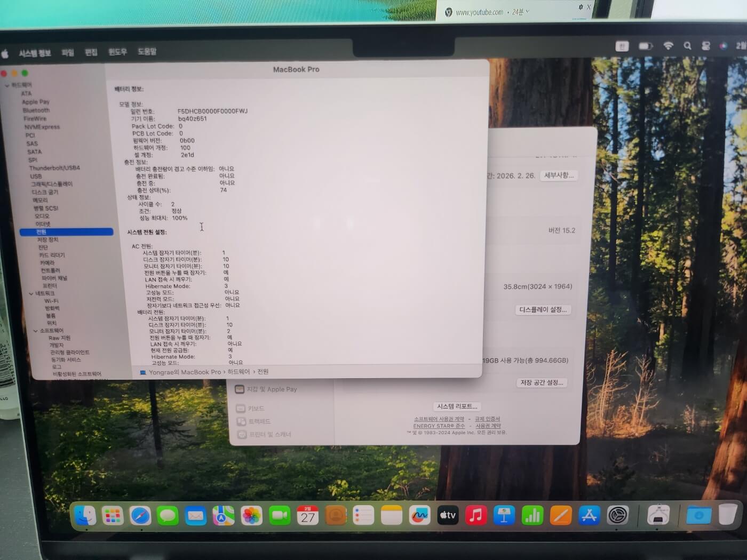The image size is (747, 560).
Task: Open Numbers from the Dock
Action: pos(532,516)
